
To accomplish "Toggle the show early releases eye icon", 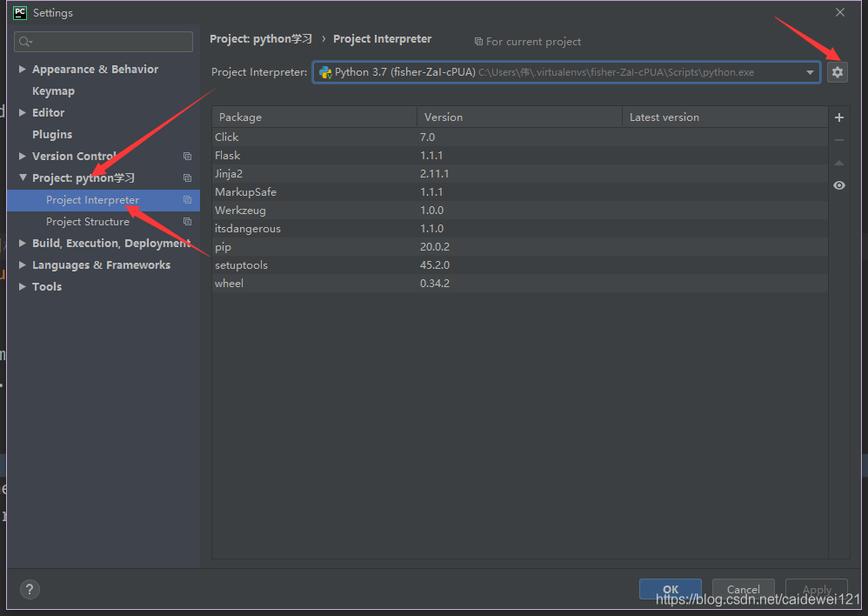I will coord(838,185).
